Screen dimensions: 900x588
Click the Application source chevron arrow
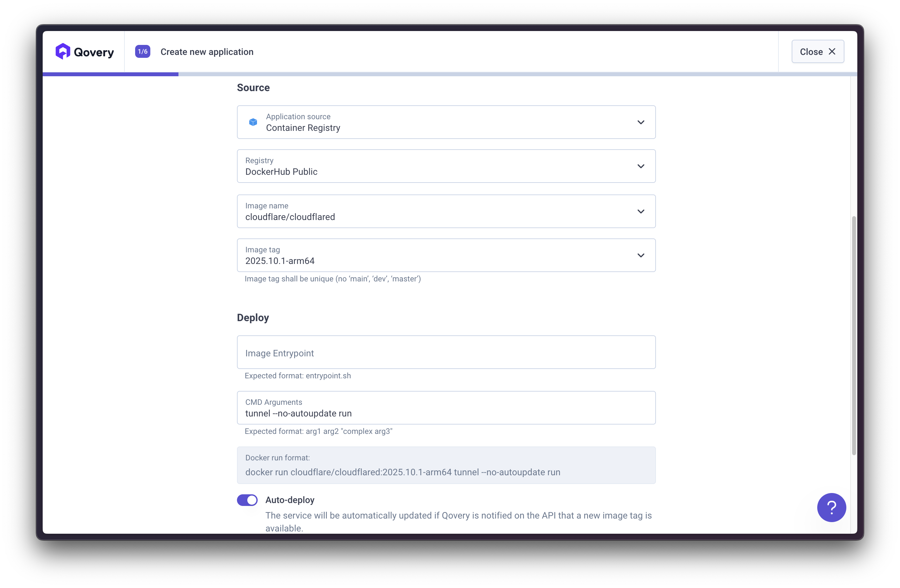click(641, 122)
